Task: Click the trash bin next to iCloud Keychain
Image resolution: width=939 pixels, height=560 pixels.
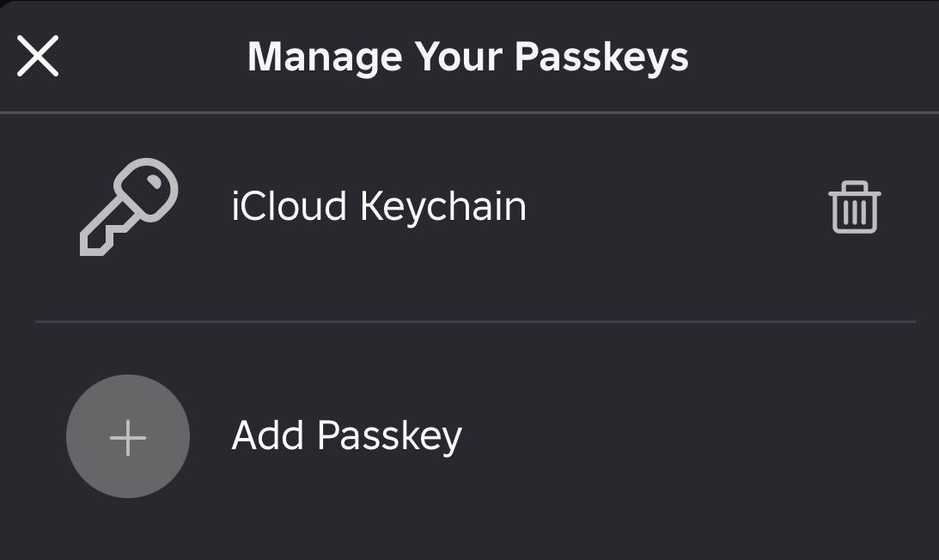Action: (x=855, y=207)
